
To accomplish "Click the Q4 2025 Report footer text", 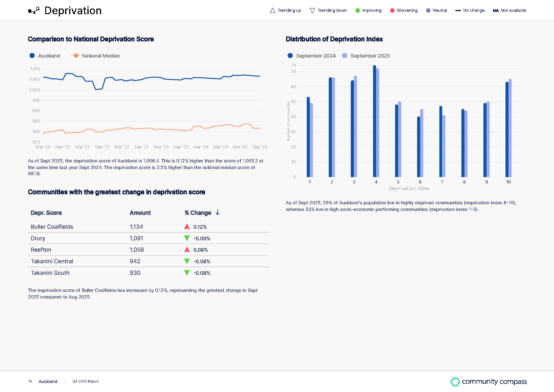I will [86, 381].
